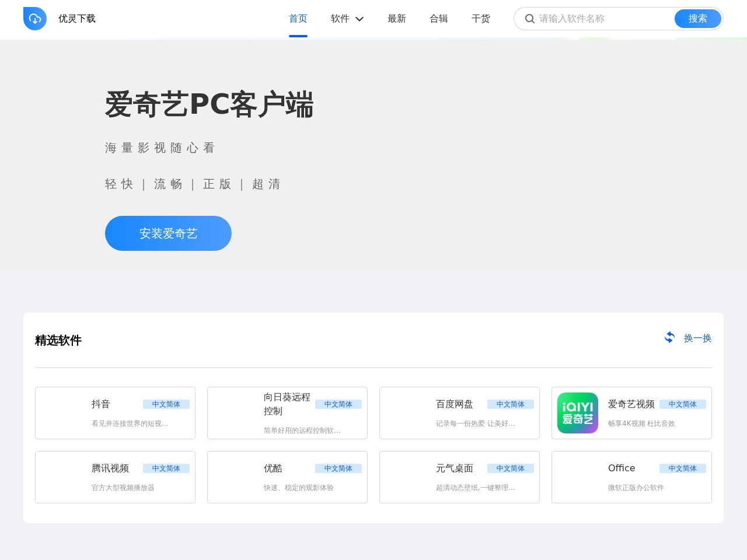Image resolution: width=747 pixels, height=560 pixels.
Task: Select the 合辑 navigation item
Action: coord(438,19)
